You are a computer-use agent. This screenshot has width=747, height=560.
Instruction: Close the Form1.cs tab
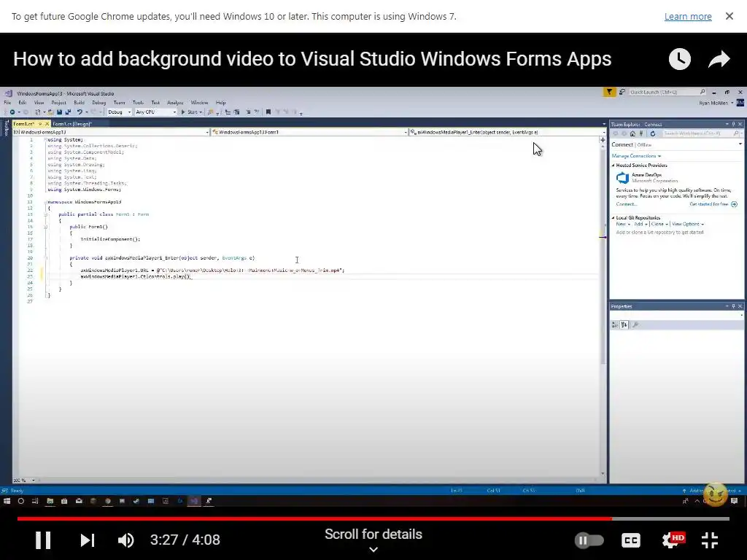[47, 124]
